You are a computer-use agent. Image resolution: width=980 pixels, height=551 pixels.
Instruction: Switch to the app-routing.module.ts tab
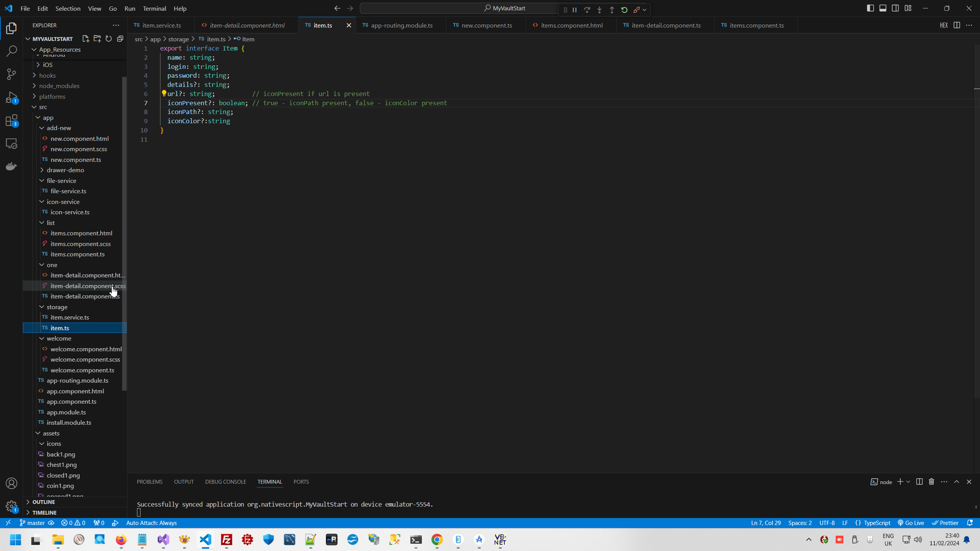[401, 25]
